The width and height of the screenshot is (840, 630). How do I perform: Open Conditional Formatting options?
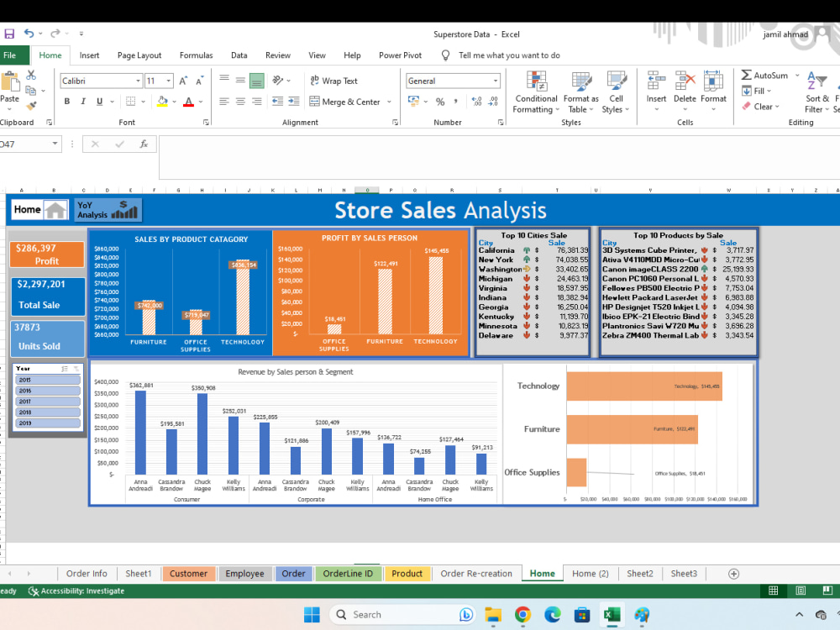536,92
